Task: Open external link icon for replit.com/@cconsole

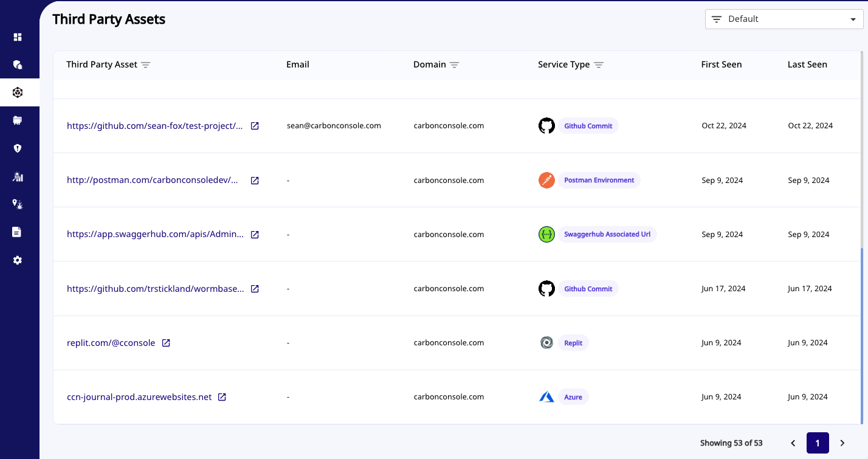Action: [166, 343]
